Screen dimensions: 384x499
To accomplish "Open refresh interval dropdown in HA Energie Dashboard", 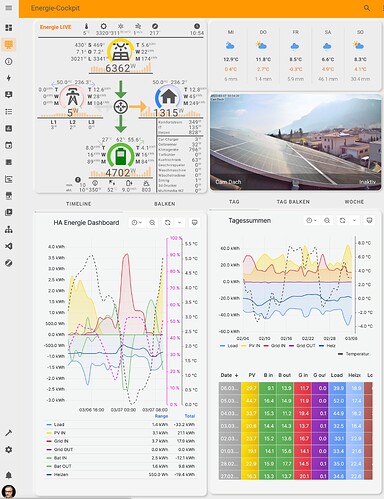I will (x=180, y=222).
